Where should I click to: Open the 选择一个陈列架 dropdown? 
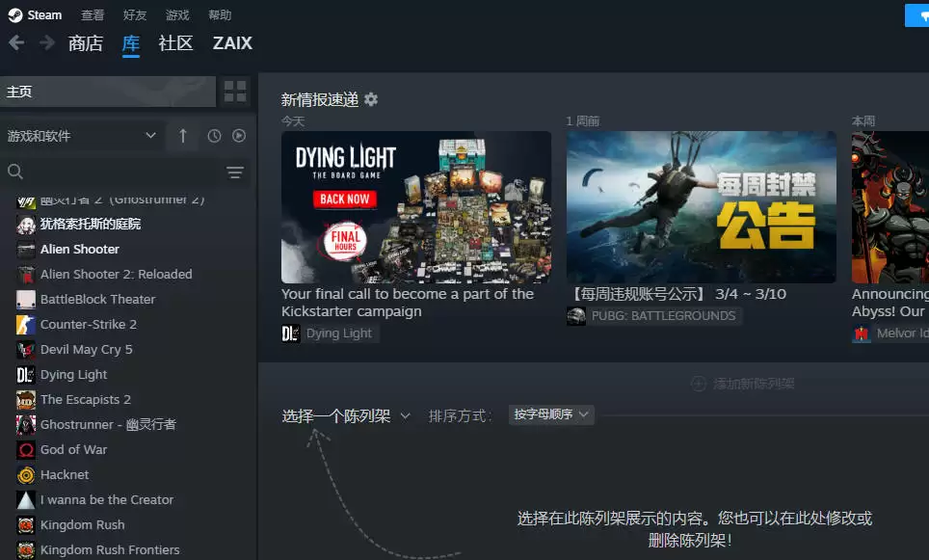pos(346,415)
